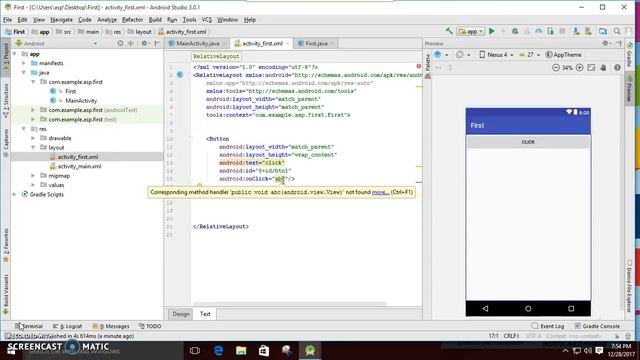Click error indicator at editor top right

pos(419,66)
